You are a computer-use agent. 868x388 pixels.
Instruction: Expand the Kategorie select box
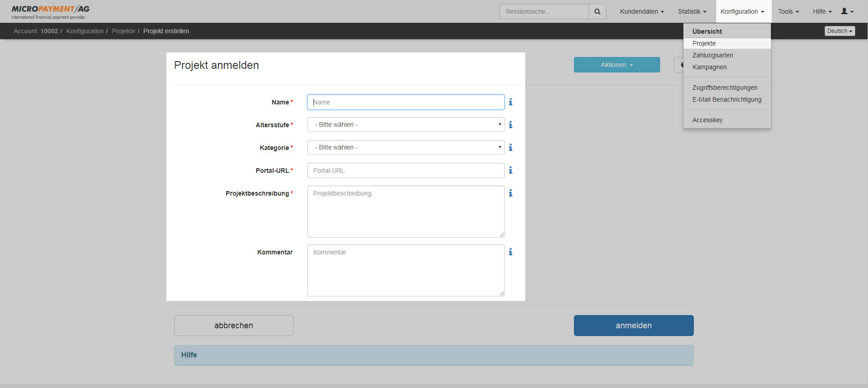pos(405,147)
